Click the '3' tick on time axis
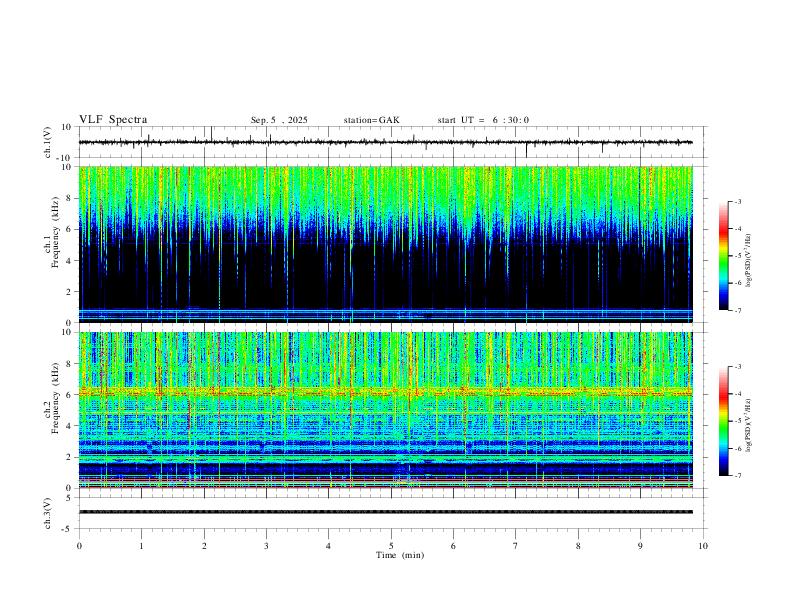 tap(266, 546)
